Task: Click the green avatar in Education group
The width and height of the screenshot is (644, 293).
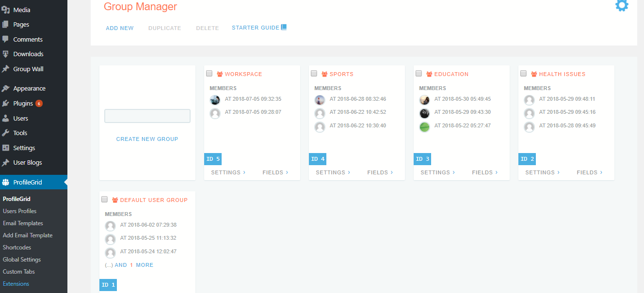Action: tap(424, 127)
